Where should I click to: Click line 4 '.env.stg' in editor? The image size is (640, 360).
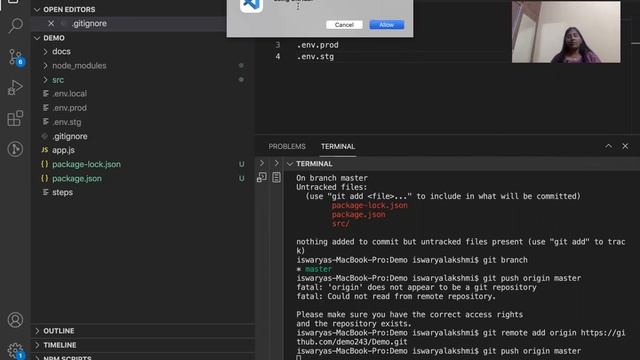tap(316, 56)
